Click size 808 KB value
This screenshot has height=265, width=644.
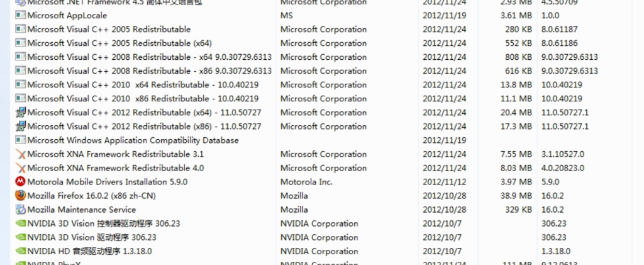point(518,57)
